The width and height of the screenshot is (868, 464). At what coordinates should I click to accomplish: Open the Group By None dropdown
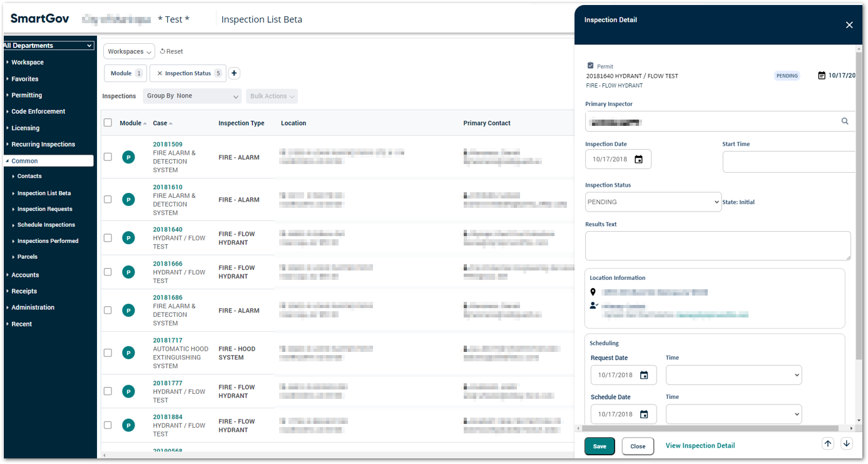click(192, 96)
